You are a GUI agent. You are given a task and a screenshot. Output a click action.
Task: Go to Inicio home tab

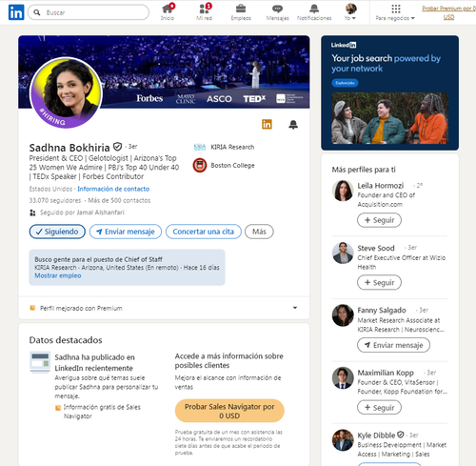(168, 12)
